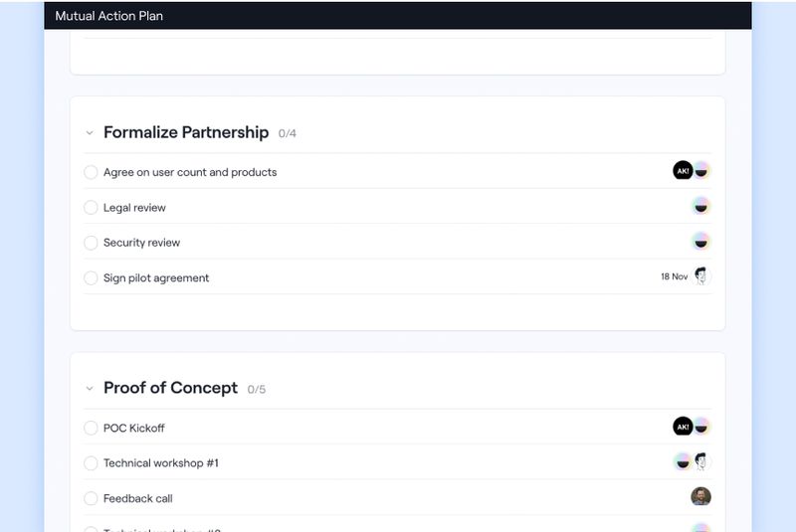Click the AK! avatar on Agree on user count row
The height and width of the screenshot is (532, 796).
(683, 171)
